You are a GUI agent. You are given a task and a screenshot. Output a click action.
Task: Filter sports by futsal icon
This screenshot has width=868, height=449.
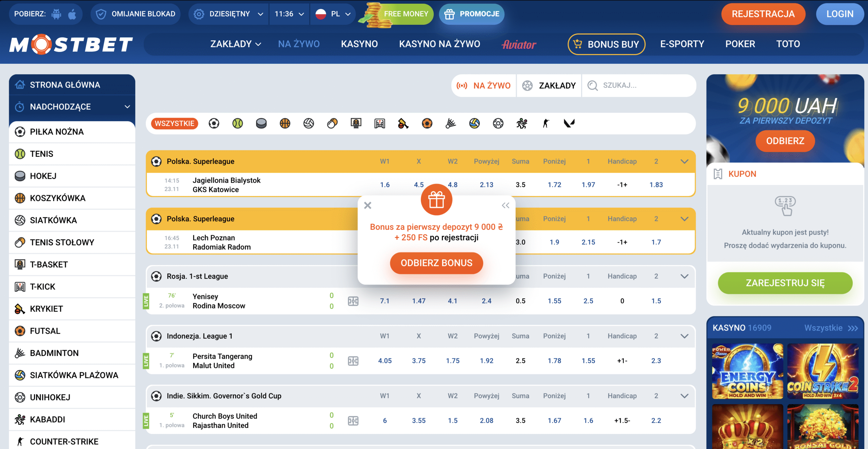(x=427, y=123)
